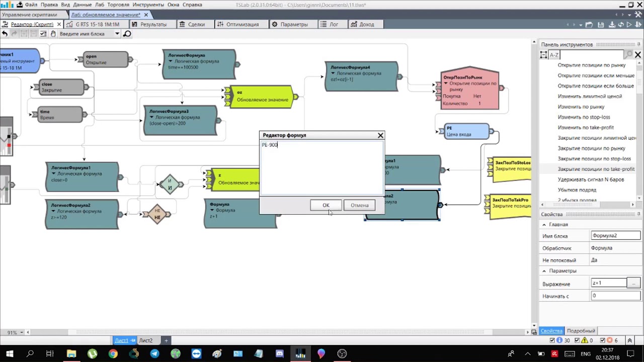Click the category tree view icon in tools panel

pos(544,55)
